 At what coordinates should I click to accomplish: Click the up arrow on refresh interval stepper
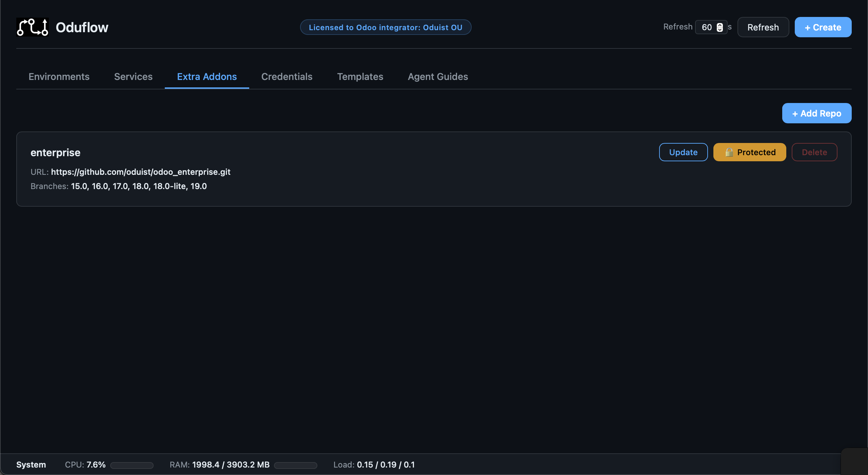coord(720,24)
